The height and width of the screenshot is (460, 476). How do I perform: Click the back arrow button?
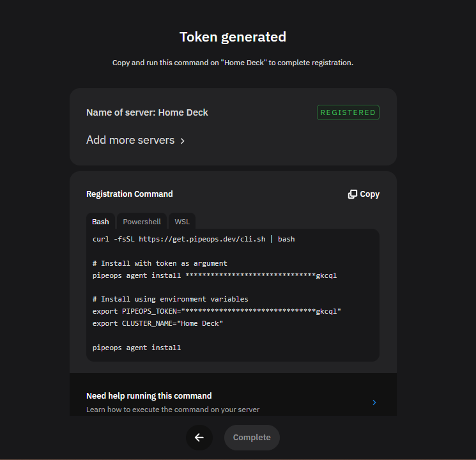199,437
